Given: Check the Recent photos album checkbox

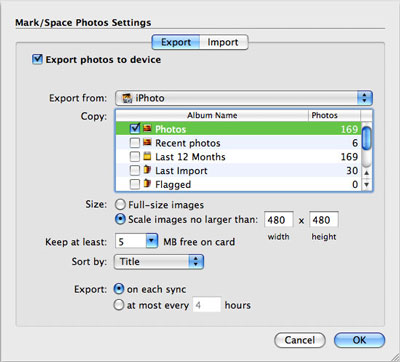Looking at the screenshot, I should (135, 143).
